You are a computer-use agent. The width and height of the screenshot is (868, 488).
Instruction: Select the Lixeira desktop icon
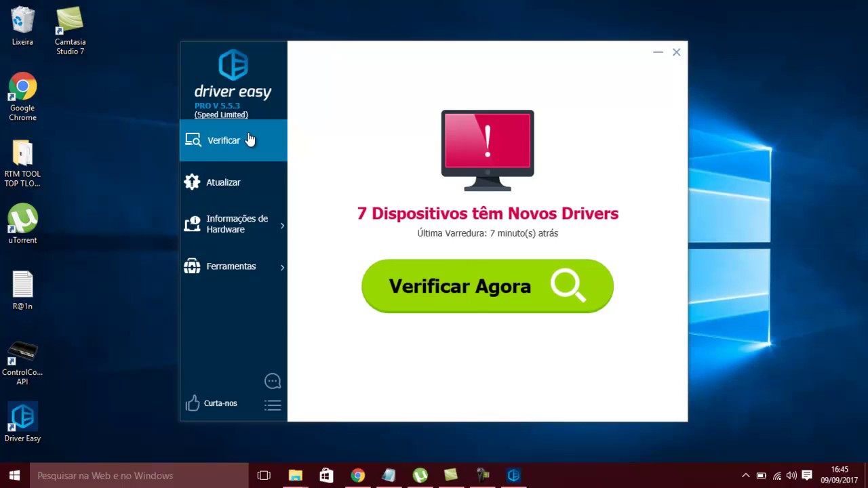click(22, 26)
